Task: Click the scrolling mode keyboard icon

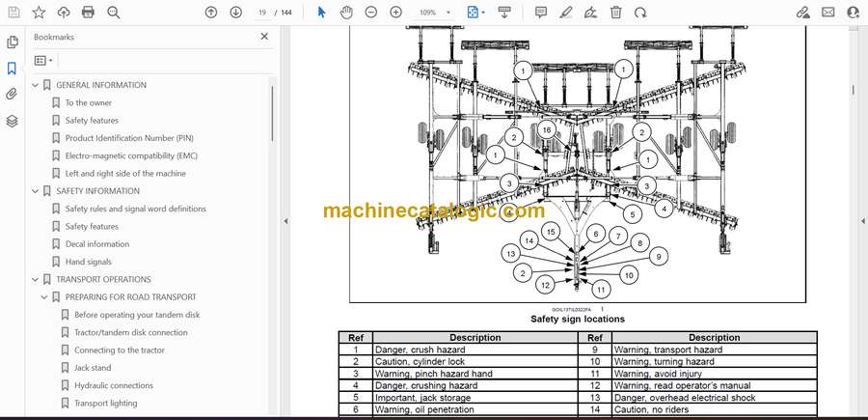Action: [x=503, y=13]
